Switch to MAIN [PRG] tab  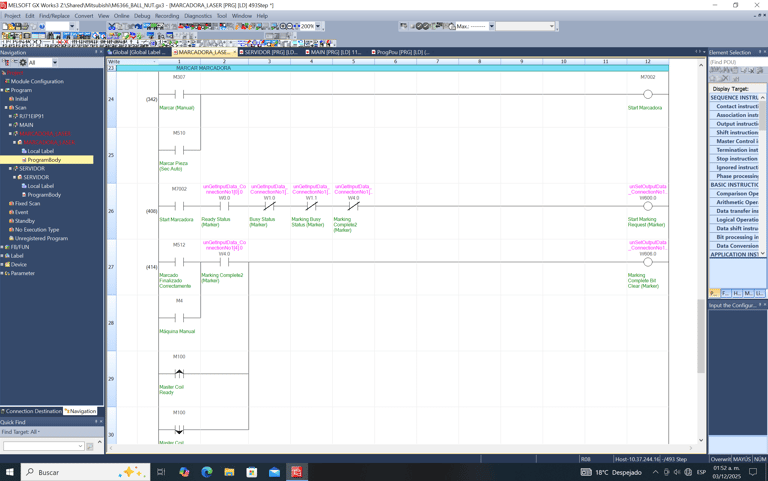(334, 52)
